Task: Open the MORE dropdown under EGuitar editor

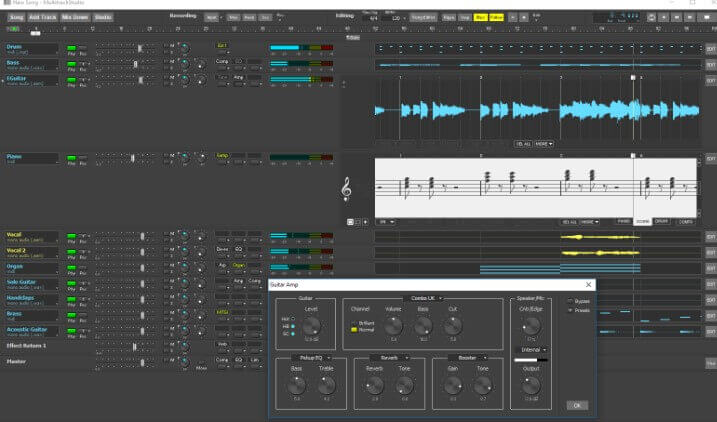Action: [x=544, y=144]
